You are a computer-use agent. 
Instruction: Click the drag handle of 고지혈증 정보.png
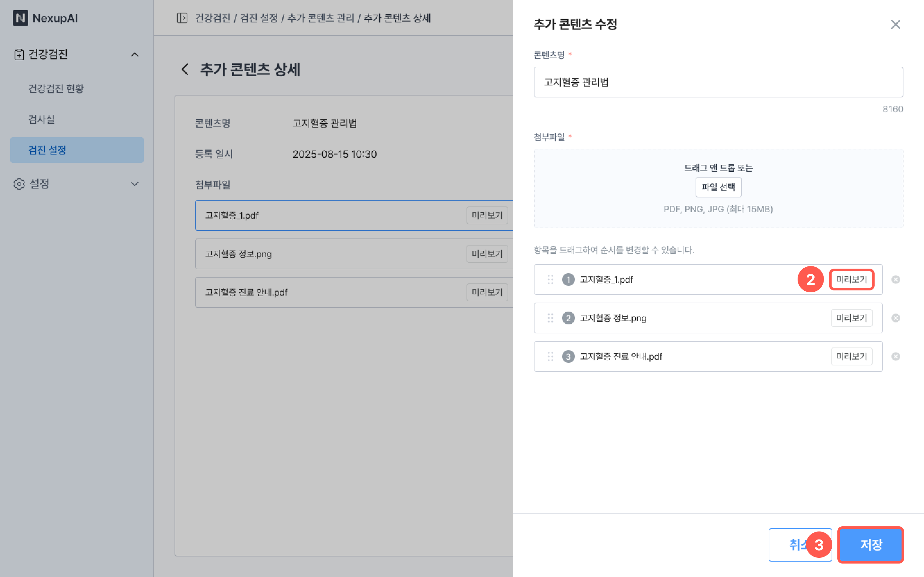[x=550, y=318]
